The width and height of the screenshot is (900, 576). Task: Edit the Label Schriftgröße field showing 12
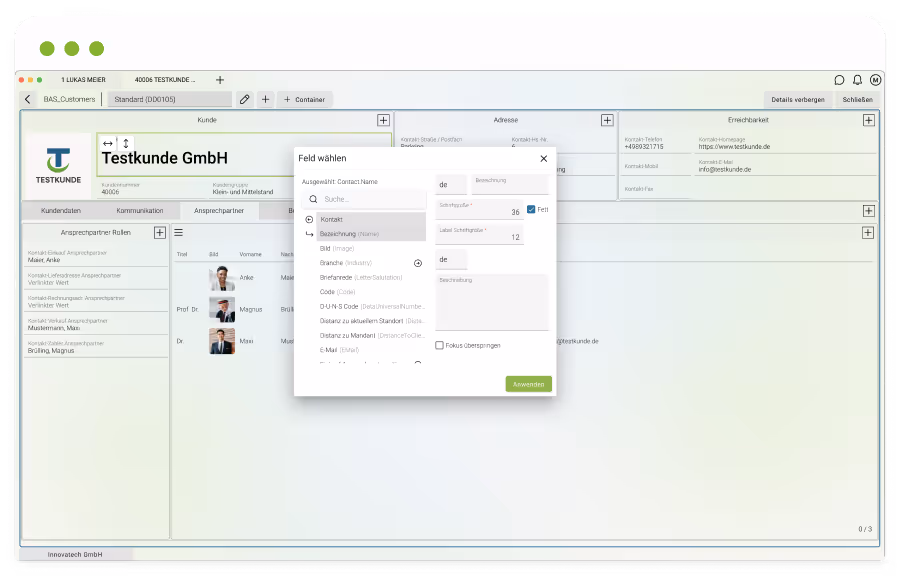(x=479, y=234)
